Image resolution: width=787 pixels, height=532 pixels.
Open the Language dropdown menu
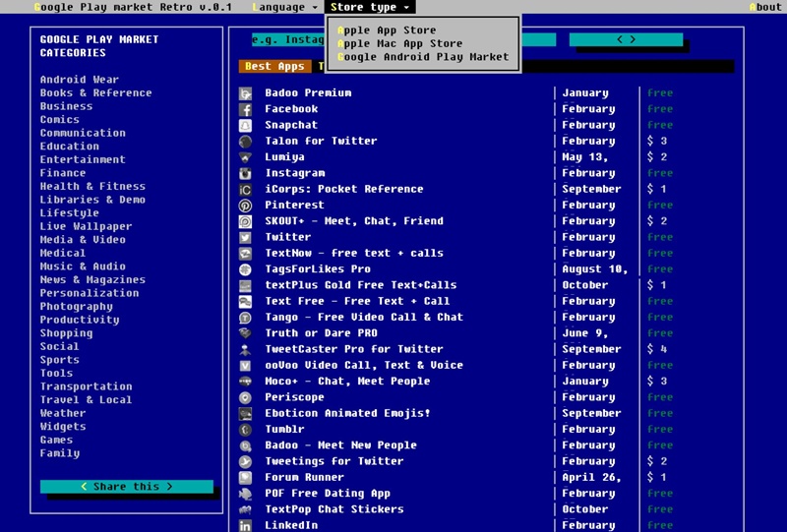click(x=284, y=7)
